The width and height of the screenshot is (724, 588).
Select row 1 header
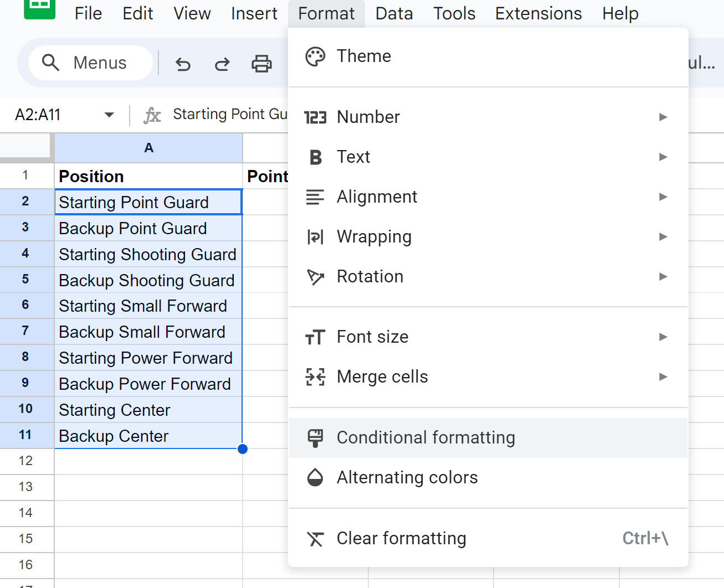27,176
